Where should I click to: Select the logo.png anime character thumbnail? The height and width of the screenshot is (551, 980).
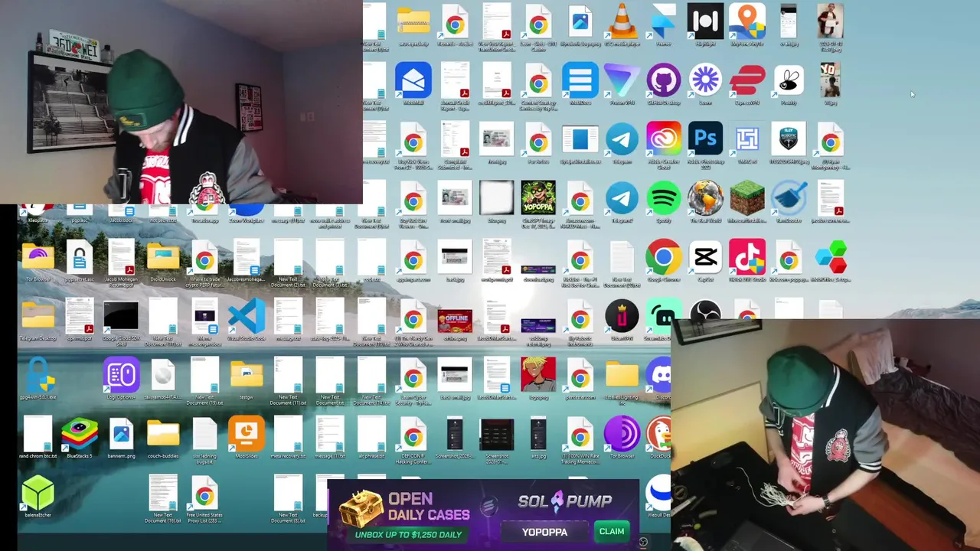point(538,375)
